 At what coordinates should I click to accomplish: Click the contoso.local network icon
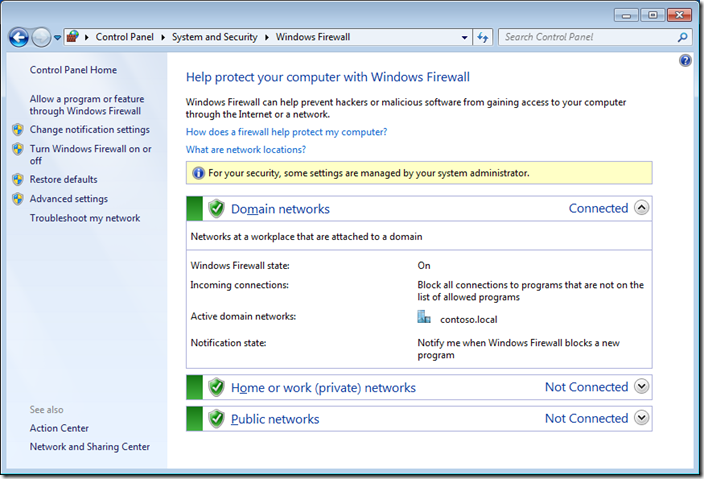pos(424,318)
